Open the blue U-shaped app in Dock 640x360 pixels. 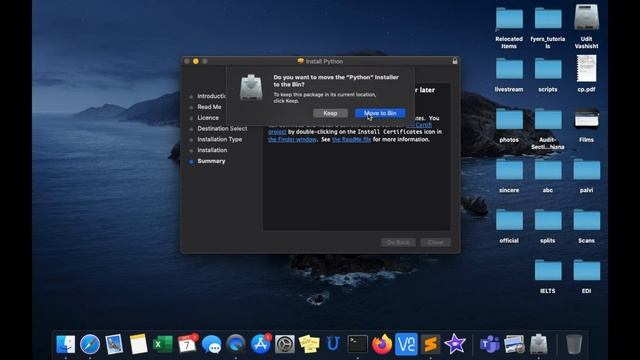click(333, 344)
